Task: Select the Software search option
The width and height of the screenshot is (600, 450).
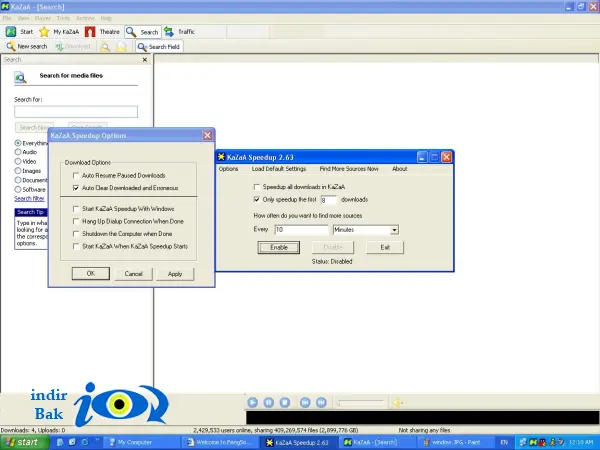Action: point(18,189)
